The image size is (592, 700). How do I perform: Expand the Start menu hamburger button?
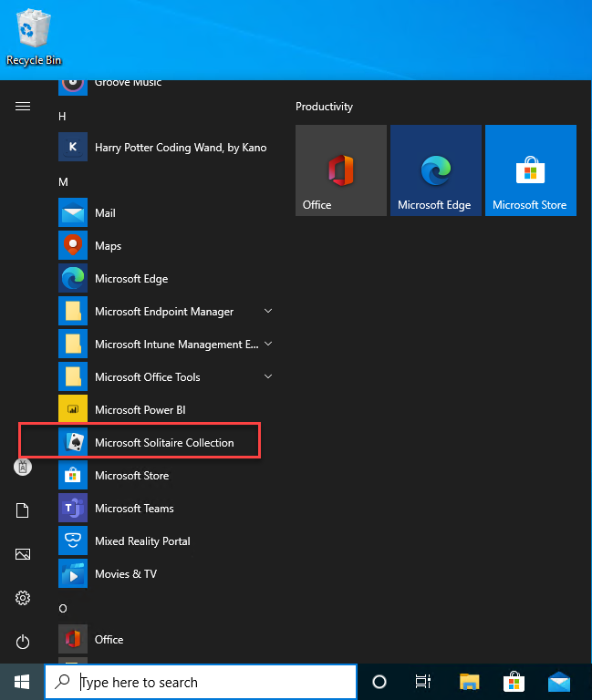pyautogui.click(x=23, y=107)
